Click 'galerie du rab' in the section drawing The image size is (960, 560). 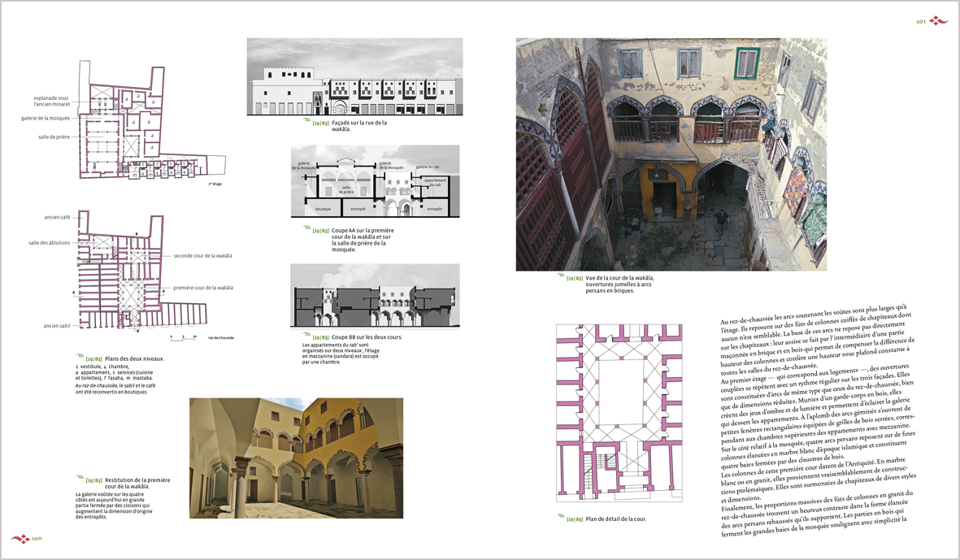pos(428,167)
